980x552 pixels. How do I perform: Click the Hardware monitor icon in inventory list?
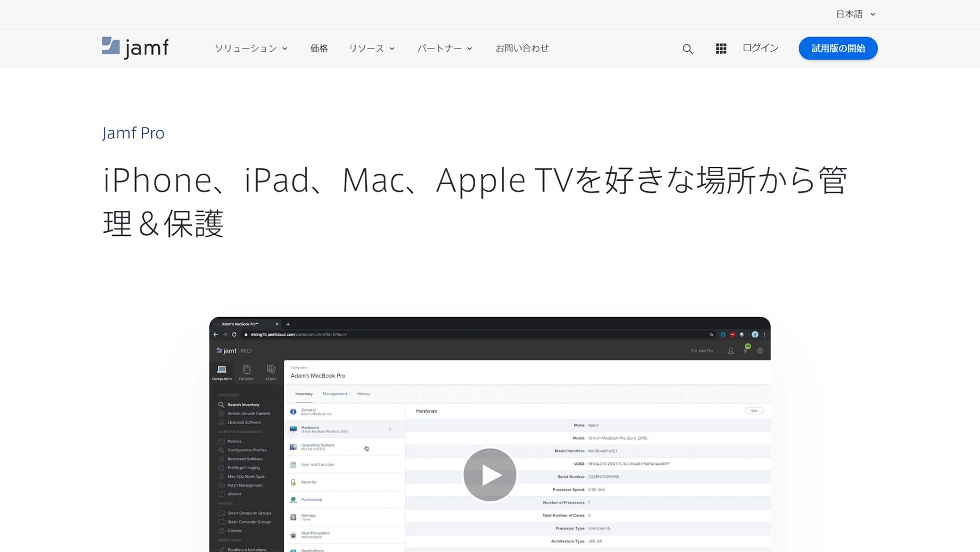coord(293,429)
